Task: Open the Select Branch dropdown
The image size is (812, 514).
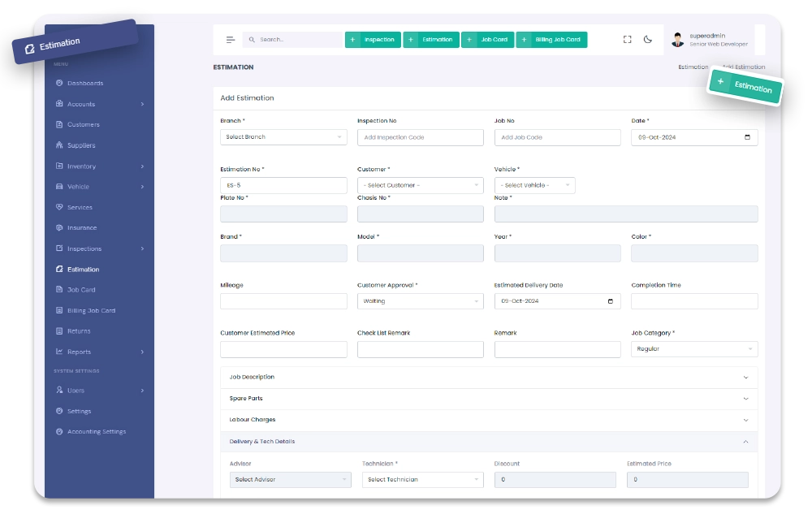Action: [x=283, y=137]
